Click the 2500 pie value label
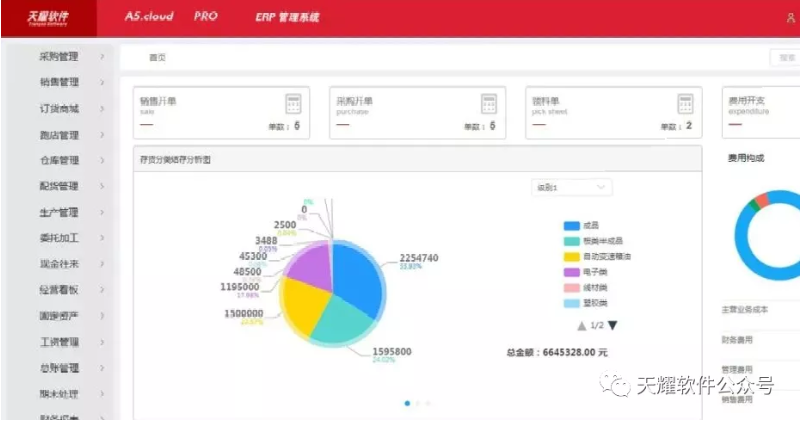Screen dimensions: 802x423 (285, 225)
